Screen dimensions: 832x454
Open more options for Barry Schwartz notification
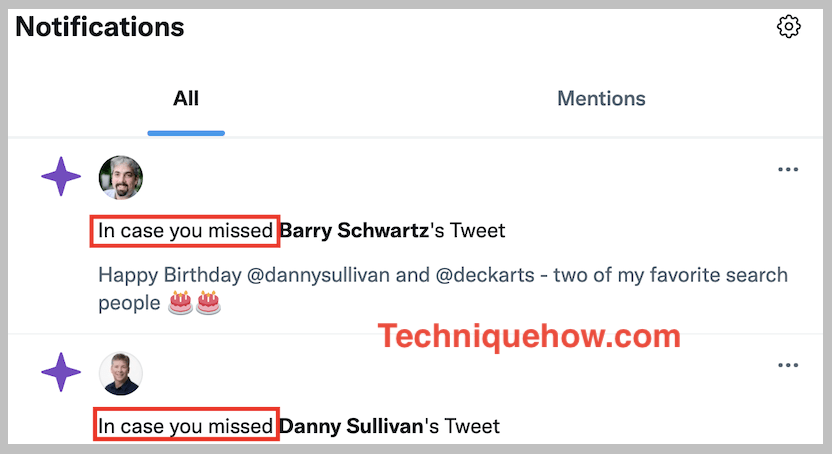[788, 170]
